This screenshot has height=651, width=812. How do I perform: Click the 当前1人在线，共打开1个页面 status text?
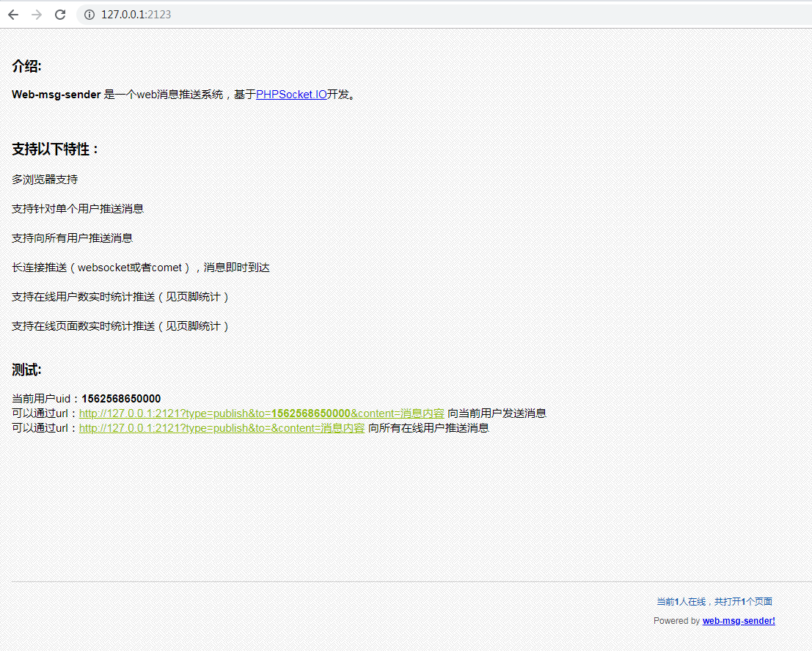click(x=714, y=601)
